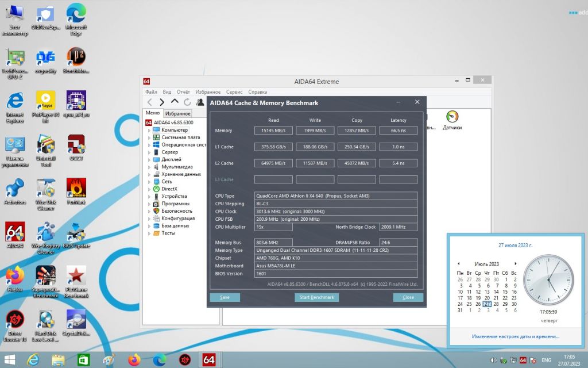Screen dimensions: 588x368
Task: Click the user profile icon in the AIDA64 toolbar
Action: [200, 102]
